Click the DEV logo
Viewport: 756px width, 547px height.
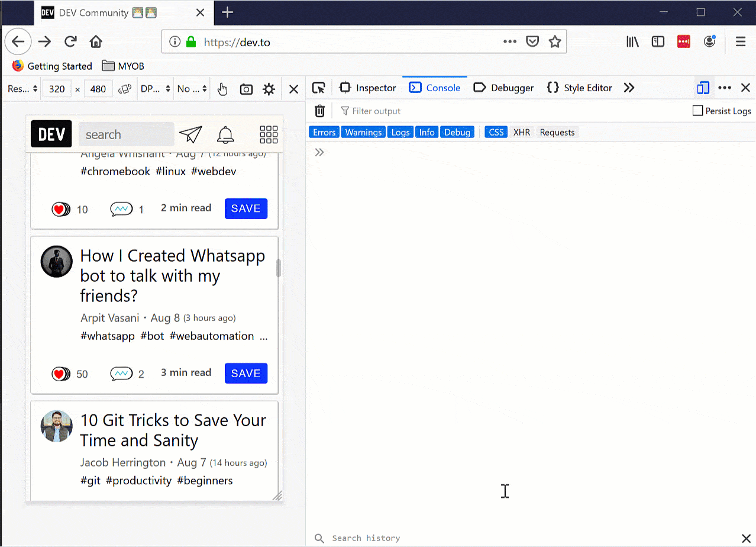[51, 134]
